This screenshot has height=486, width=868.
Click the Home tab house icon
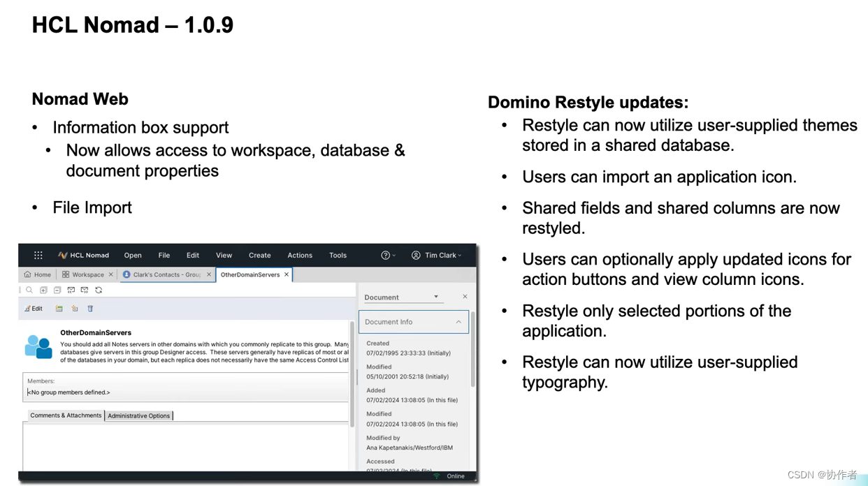click(x=27, y=274)
